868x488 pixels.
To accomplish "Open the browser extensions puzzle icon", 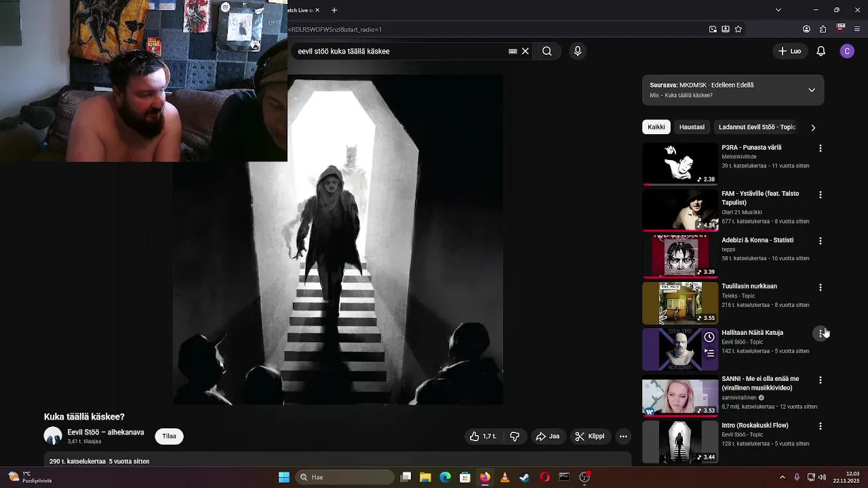I will 823,29.
